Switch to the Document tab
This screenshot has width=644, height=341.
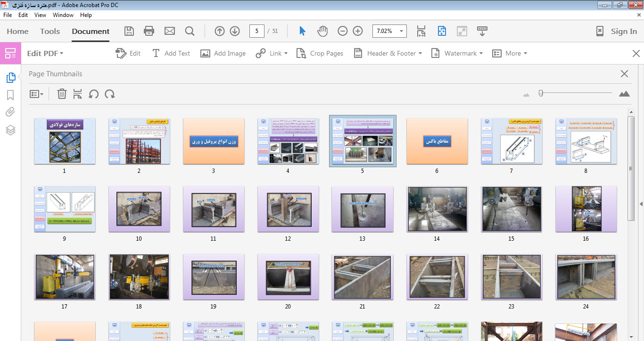pos(91,31)
